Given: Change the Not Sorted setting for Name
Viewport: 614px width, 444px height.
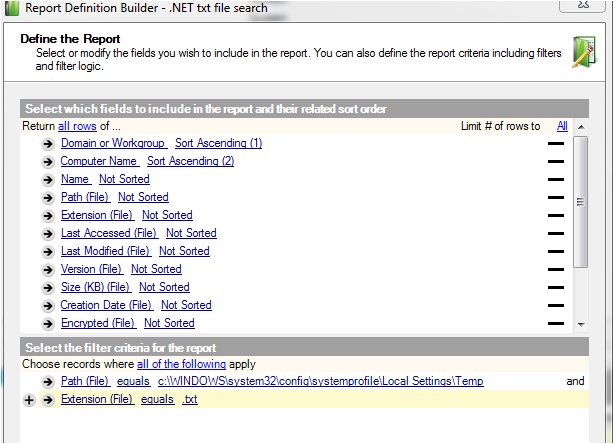Looking at the screenshot, I should point(124,179).
